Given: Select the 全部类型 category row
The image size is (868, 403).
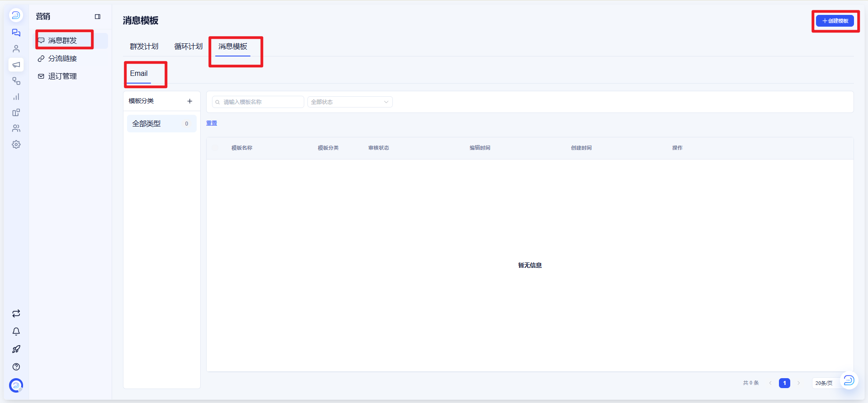Looking at the screenshot, I should pos(162,124).
